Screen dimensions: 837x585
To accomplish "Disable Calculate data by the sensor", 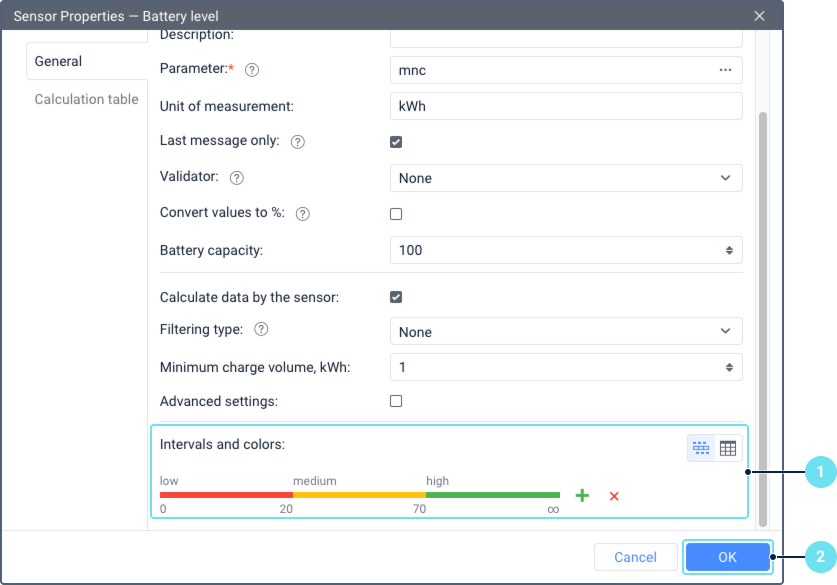I will pos(396,297).
